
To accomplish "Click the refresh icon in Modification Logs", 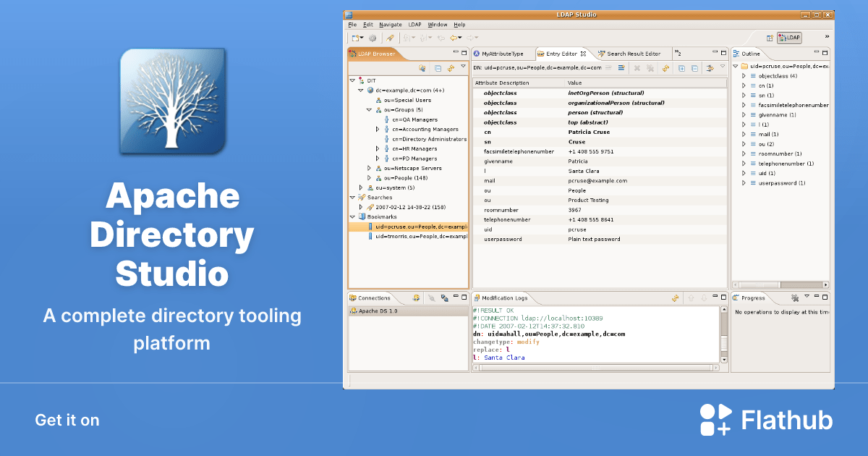I will pyautogui.click(x=675, y=297).
